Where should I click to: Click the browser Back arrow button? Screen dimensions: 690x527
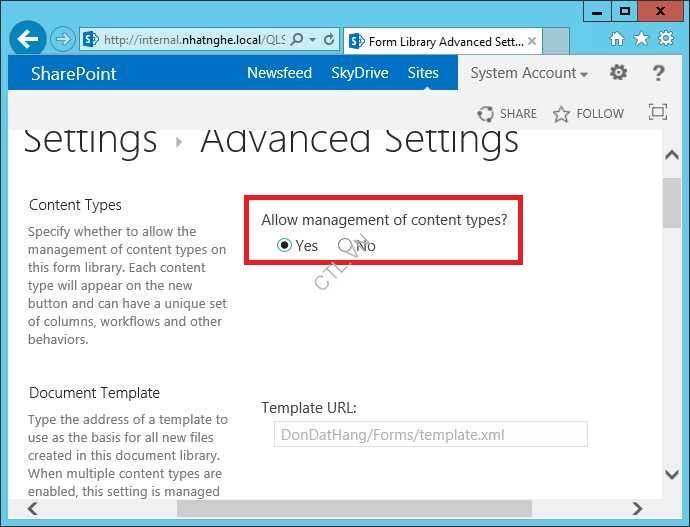tap(27, 40)
